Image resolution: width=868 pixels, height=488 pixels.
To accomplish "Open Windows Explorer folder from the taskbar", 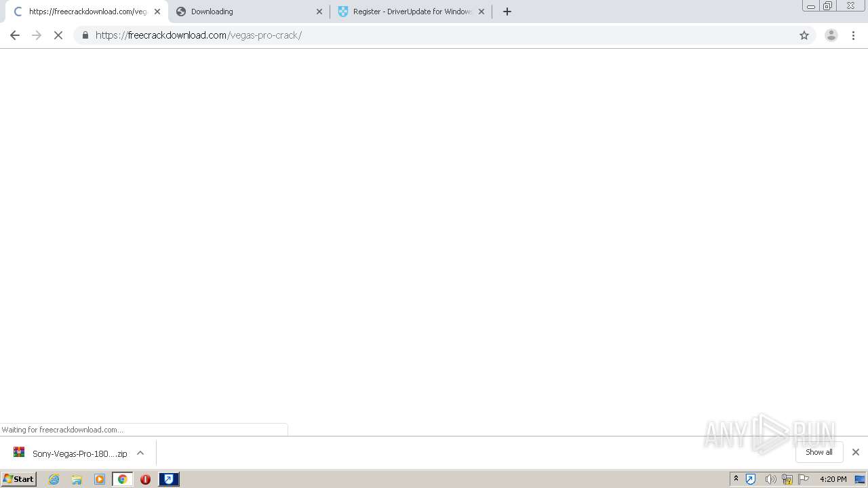I will [x=77, y=479].
